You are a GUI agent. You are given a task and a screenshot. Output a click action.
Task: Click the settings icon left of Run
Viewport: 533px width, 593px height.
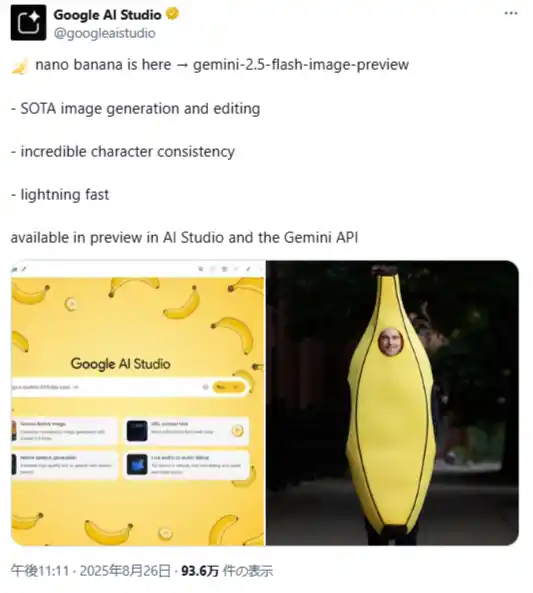(x=205, y=387)
